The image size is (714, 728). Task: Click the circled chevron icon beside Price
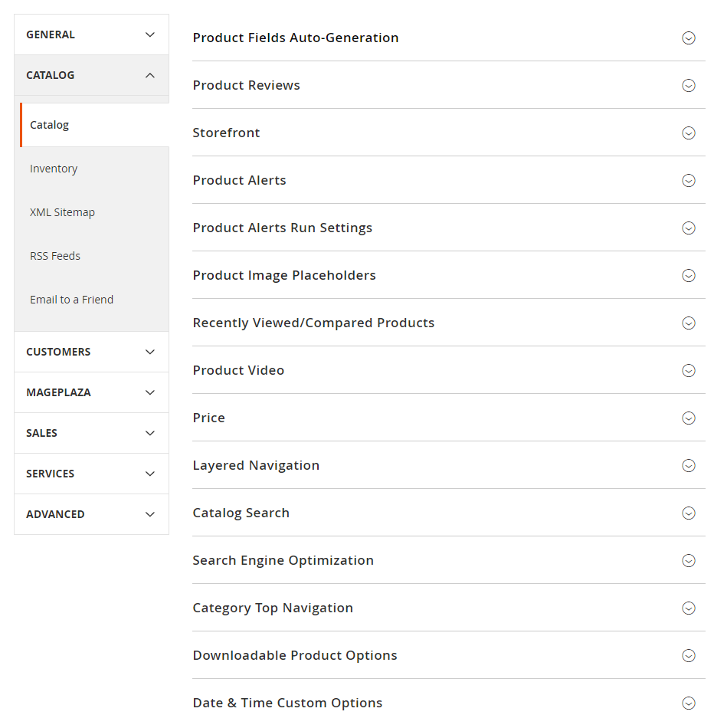click(688, 418)
